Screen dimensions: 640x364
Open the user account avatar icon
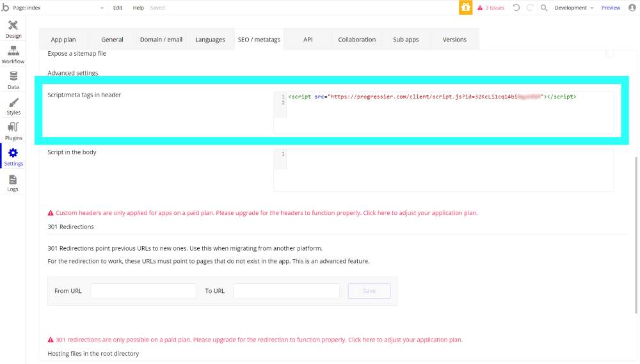[632, 7]
